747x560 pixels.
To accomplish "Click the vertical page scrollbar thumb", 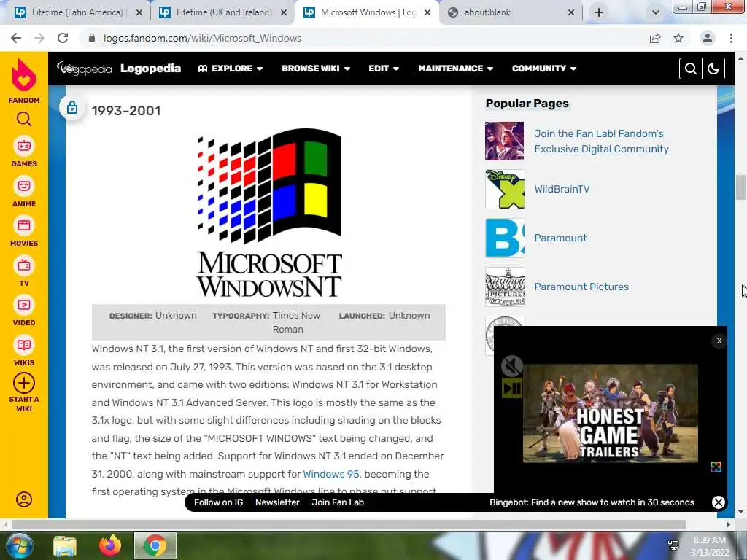I will pos(740,187).
